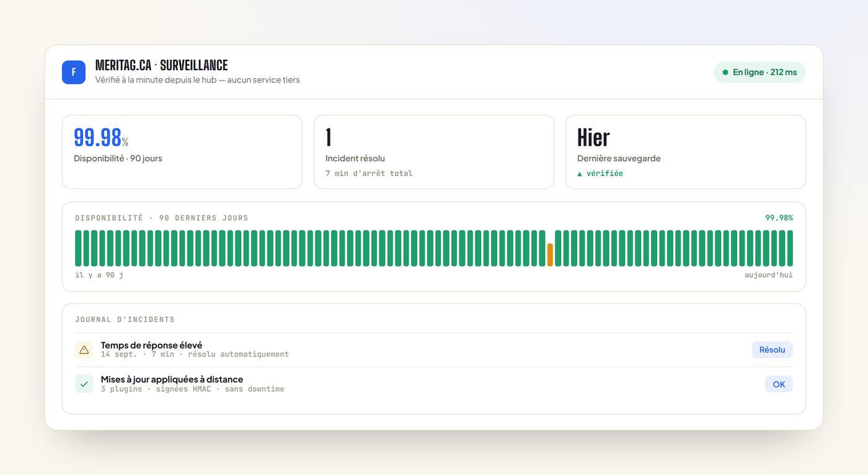
Task: Click the green "99.98%" chart value
Action: click(779, 218)
